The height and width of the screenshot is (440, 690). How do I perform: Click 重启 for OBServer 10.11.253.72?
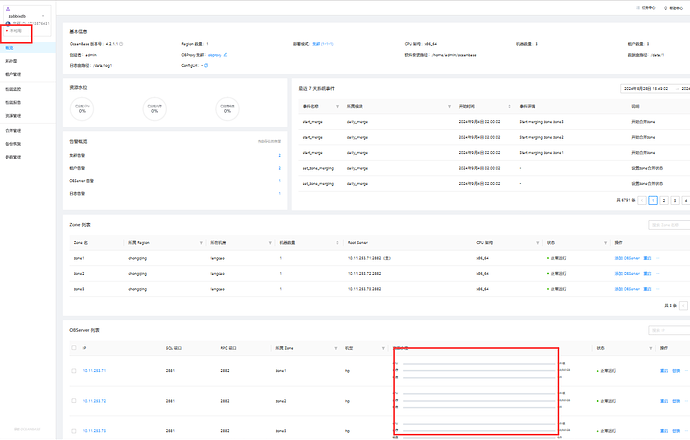point(664,401)
